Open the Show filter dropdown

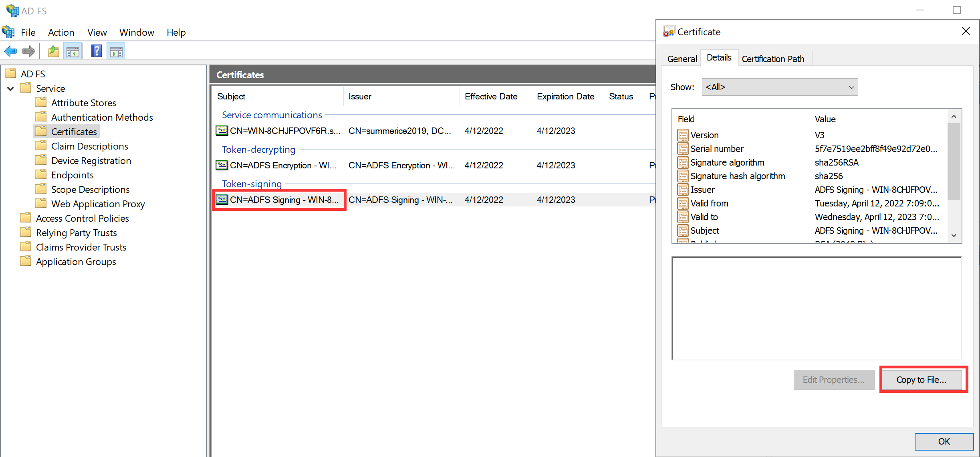[x=779, y=87]
